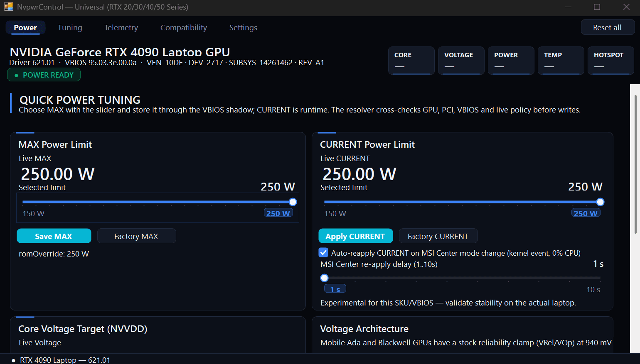
Task: Click the NVIDIA GeForce RTX 4090 Laptop GPU heading
Action: (x=120, y=52)
